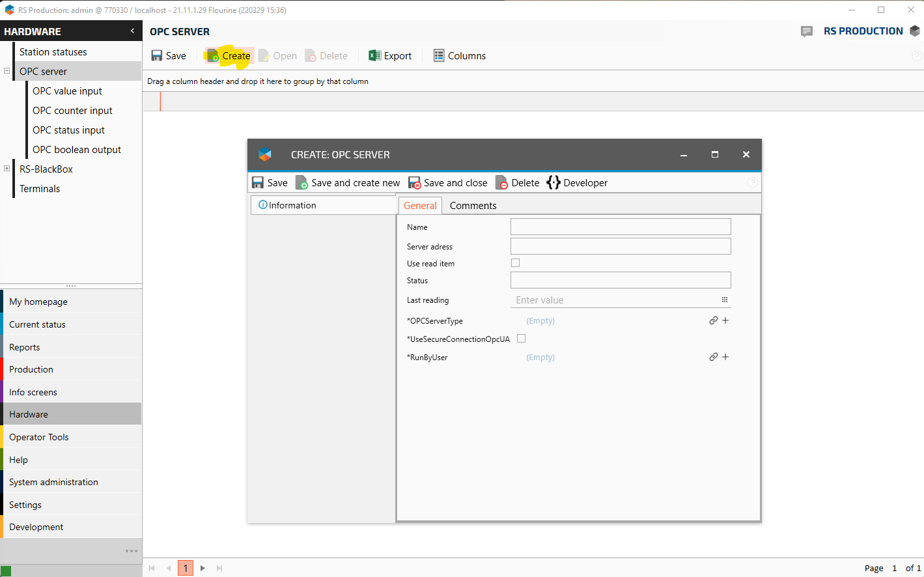The image size is (924, 577).
Task: Expand the RS-BlackBox tree node
Action: point(7,169)
